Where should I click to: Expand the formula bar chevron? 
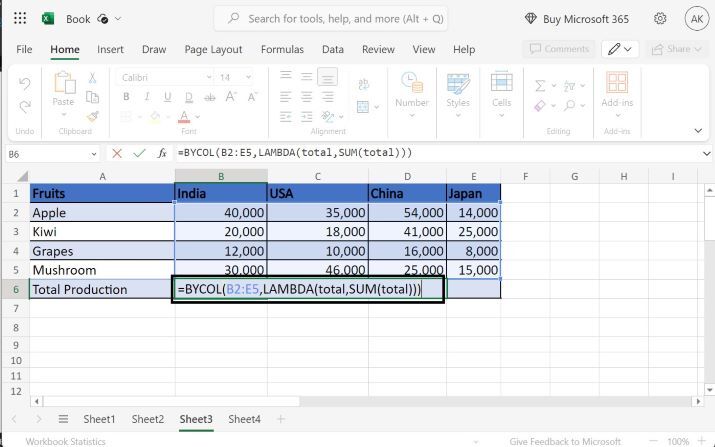point(706,154)
